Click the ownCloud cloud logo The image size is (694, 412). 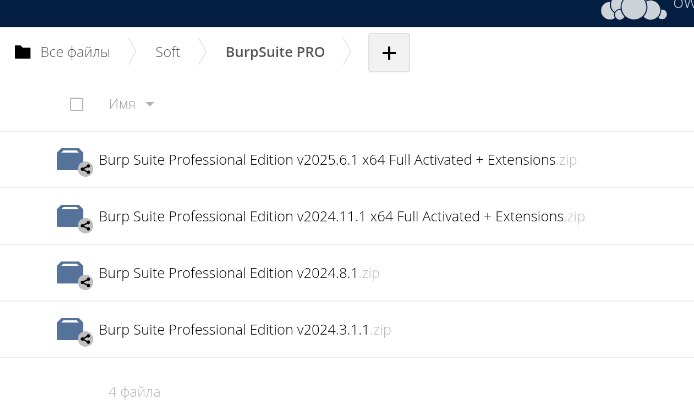click(x=634, y=10)
